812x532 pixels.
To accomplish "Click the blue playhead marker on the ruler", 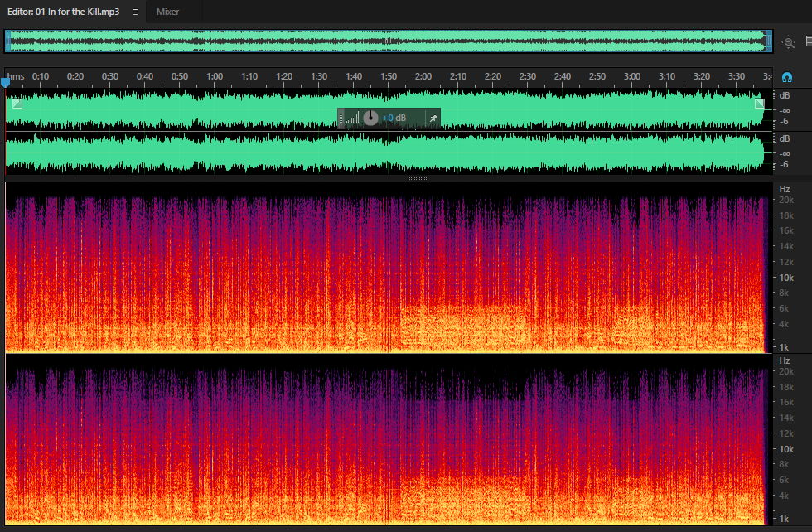I will tap(5, 82).
